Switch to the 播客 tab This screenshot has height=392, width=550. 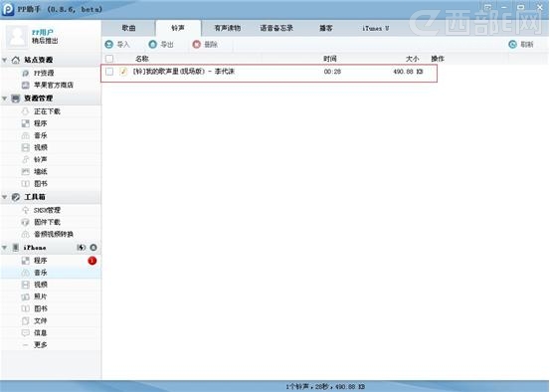[326, 28]
